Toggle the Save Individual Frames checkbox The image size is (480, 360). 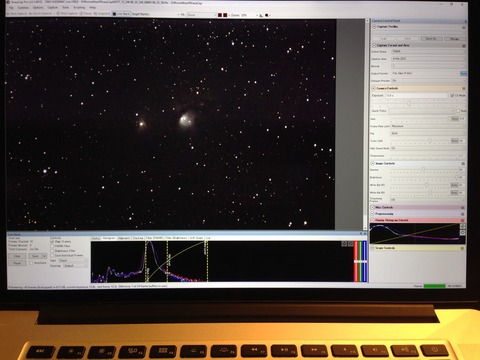pos(52,255)
